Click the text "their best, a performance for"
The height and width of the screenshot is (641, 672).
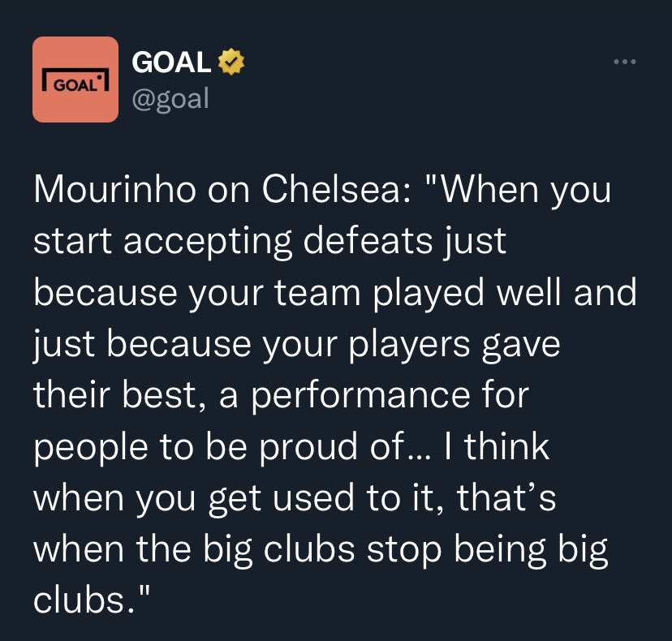(x=281, y=396)
